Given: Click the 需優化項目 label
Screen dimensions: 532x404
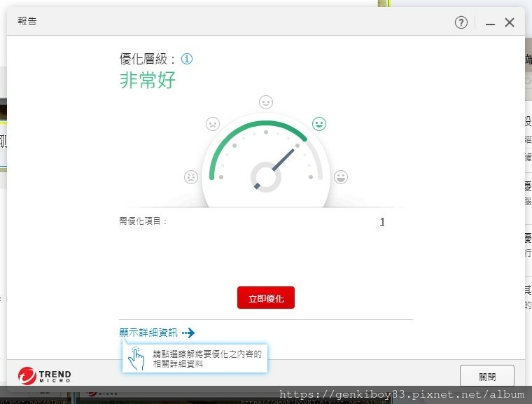Looking at the screenshot, I should (143, 221).
